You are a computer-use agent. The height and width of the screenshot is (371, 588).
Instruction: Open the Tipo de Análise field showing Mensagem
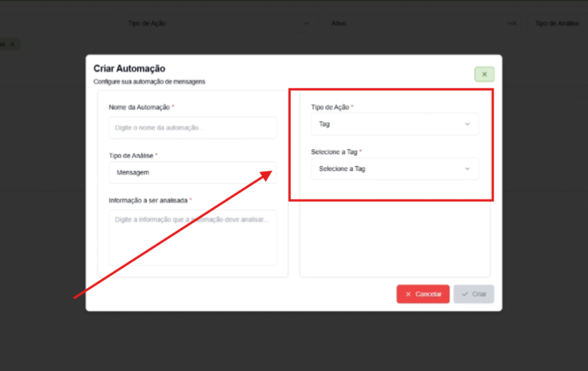tap(192, 172)
